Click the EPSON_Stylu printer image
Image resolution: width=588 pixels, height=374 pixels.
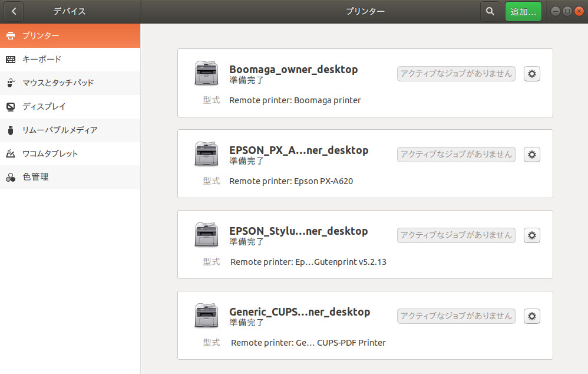click(x=206, y=234)
